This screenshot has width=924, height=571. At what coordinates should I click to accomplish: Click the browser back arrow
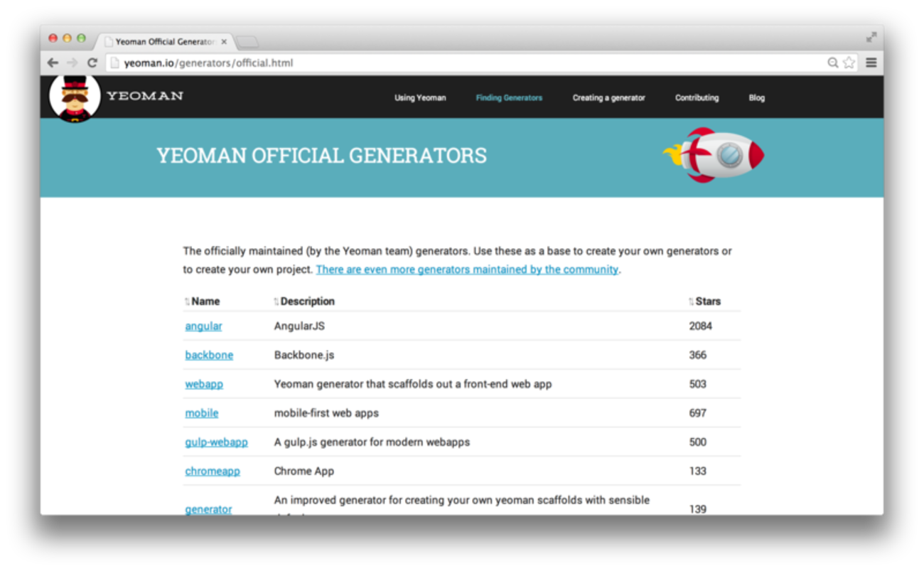[53, 63]
